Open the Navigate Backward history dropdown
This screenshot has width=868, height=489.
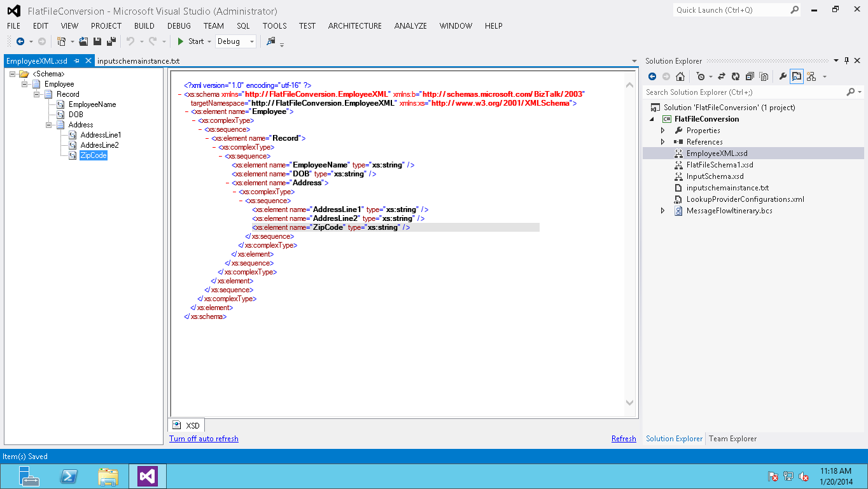31,41
